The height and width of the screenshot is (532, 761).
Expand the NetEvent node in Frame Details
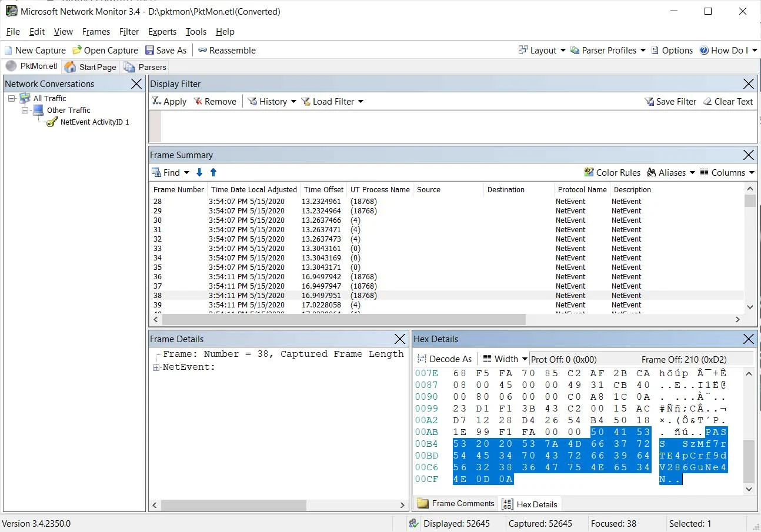(x=156, y=367)
